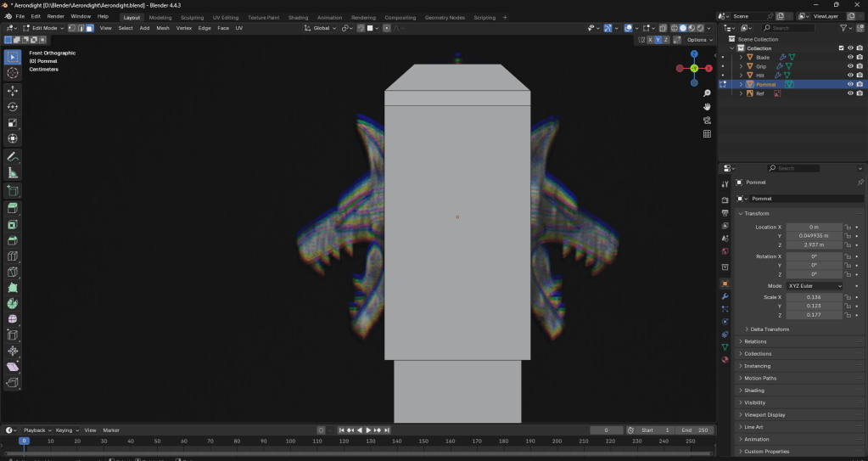
Task: Select the Move tool in the toolbar
Action: 13,90
